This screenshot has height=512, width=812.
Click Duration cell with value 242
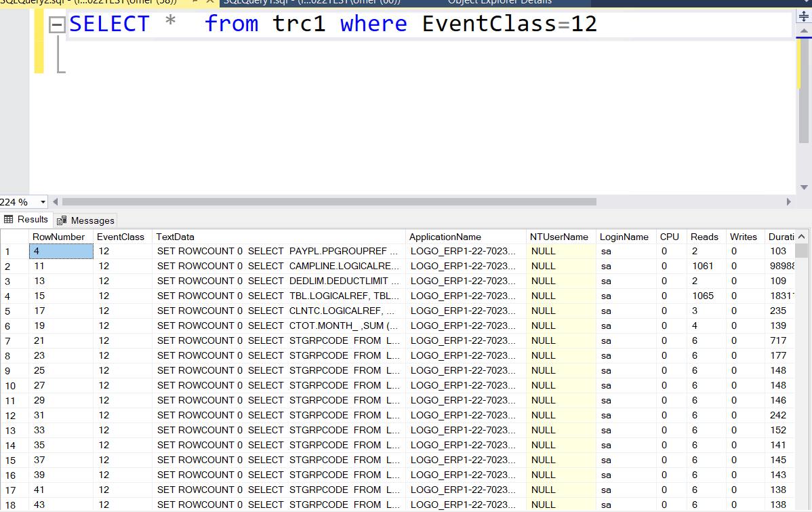tap(780, 416)
